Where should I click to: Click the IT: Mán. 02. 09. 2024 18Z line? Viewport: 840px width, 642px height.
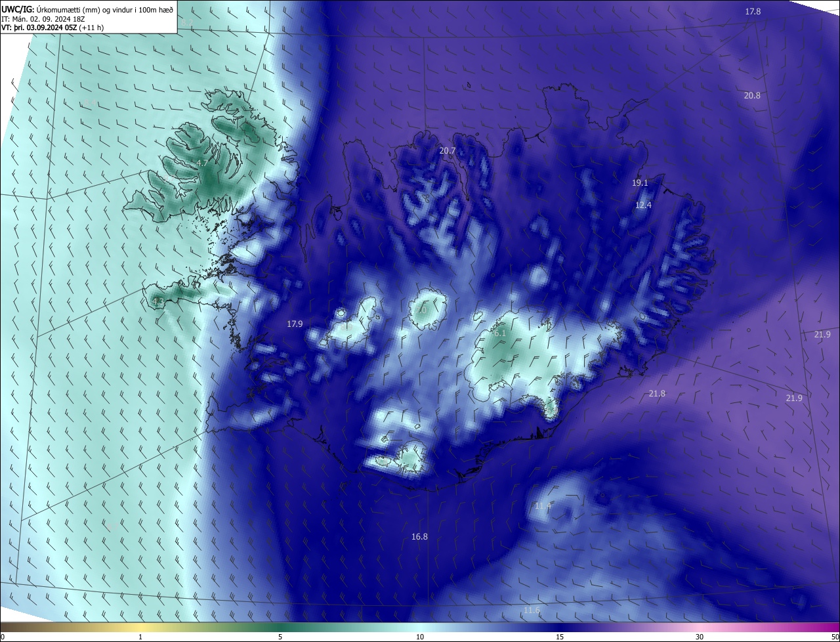point(43,19)
